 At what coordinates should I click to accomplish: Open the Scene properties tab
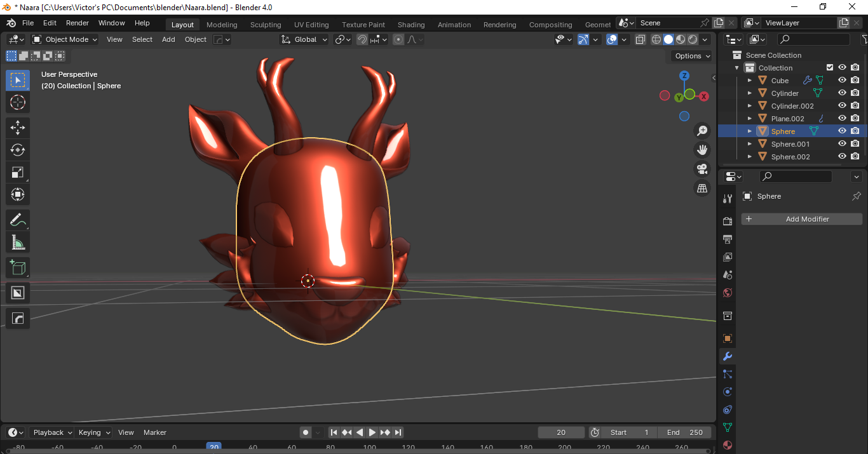click(728, 274)
